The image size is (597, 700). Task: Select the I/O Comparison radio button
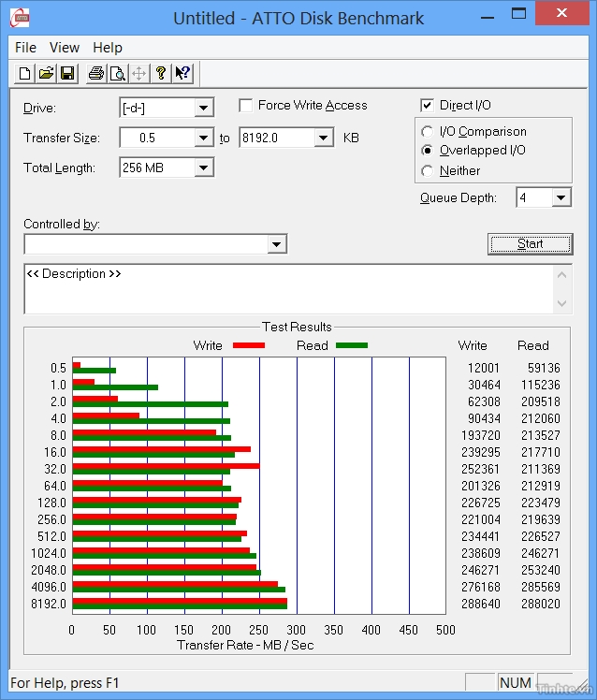point(427,132)
